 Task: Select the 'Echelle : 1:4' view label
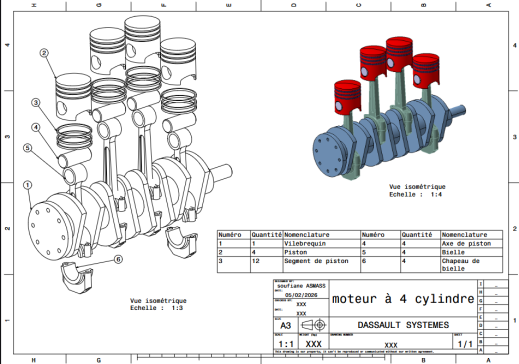point(415,194)
